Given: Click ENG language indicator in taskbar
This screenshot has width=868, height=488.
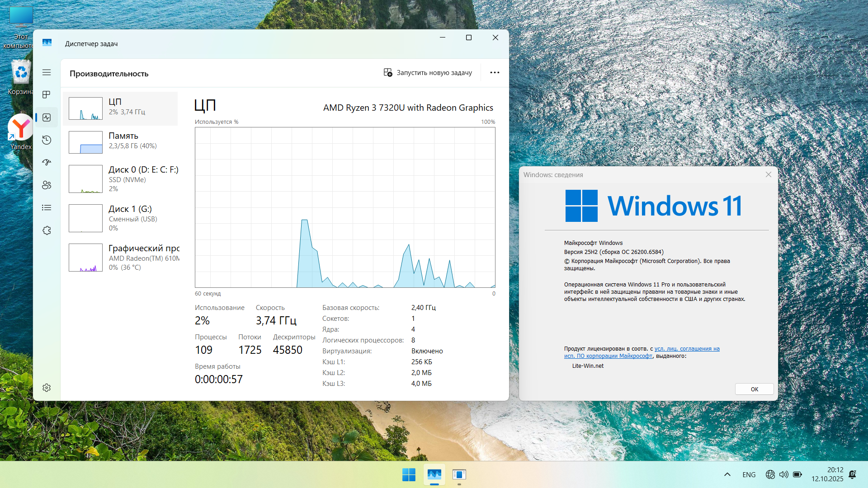Looking at the screenshot, I should point(749,474).
